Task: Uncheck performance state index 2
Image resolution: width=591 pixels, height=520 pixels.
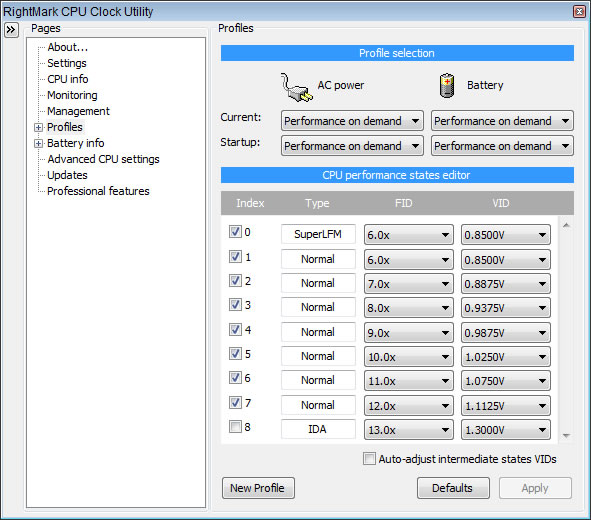Action: point(235,280)
